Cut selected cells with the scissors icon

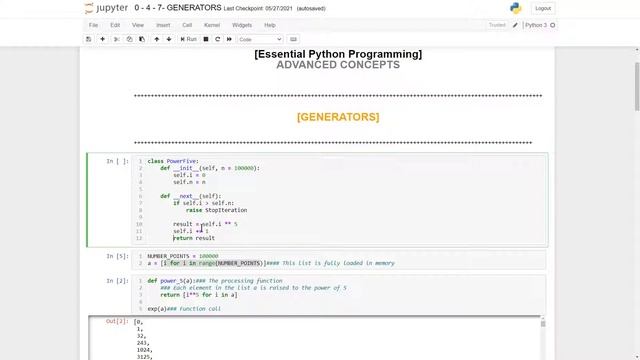(116, 39)
